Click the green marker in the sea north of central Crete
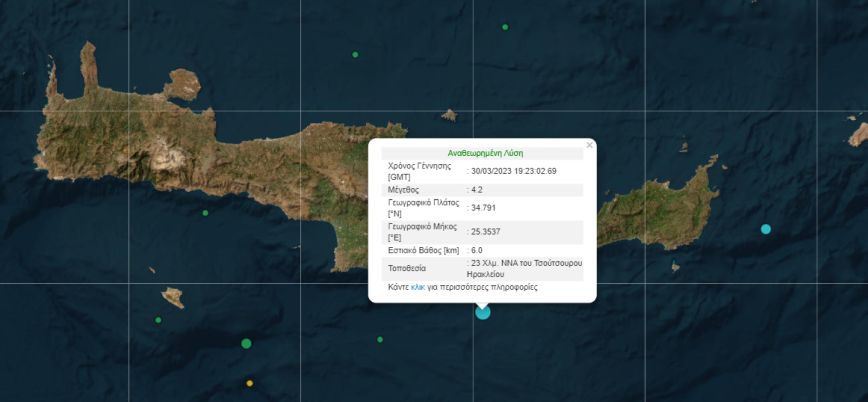 tap(355, 54)
